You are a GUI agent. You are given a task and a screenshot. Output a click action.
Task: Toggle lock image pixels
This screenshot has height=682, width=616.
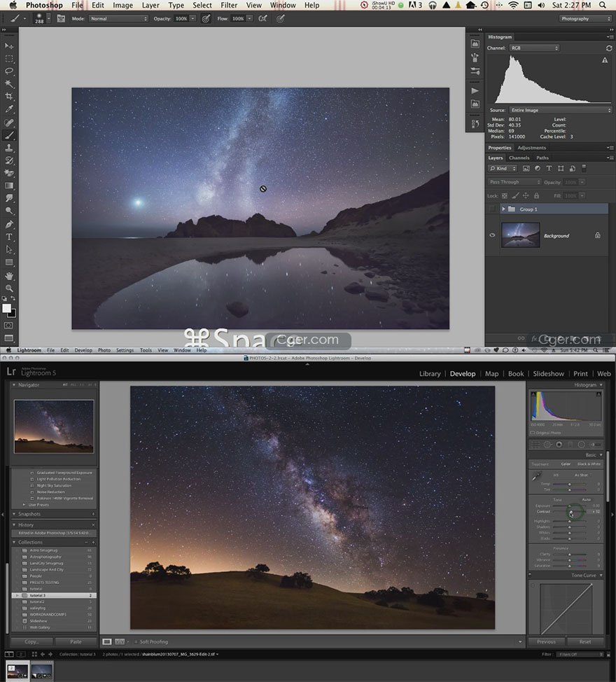tap(515, 196)
